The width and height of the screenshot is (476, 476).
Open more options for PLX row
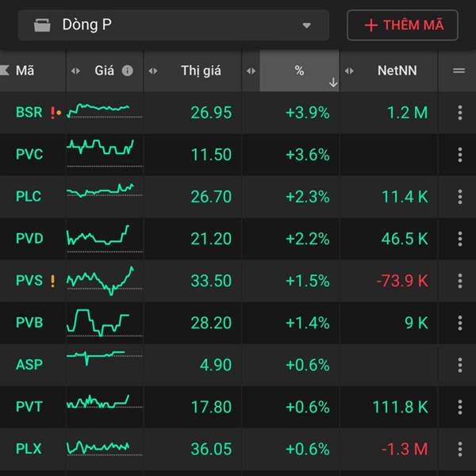click(460, 449)
